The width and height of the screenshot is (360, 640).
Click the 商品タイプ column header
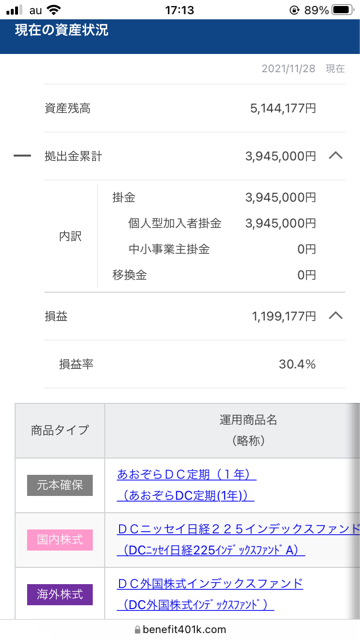click(60, 430)
